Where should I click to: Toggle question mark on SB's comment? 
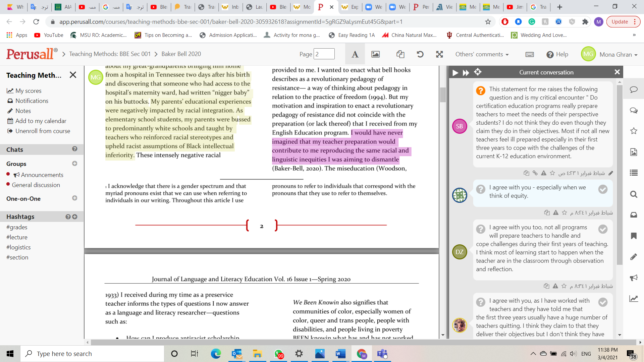481,90
